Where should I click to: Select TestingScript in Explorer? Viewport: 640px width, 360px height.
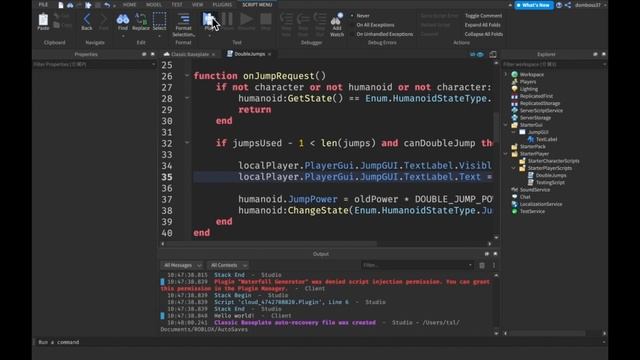tap(550, 182)
